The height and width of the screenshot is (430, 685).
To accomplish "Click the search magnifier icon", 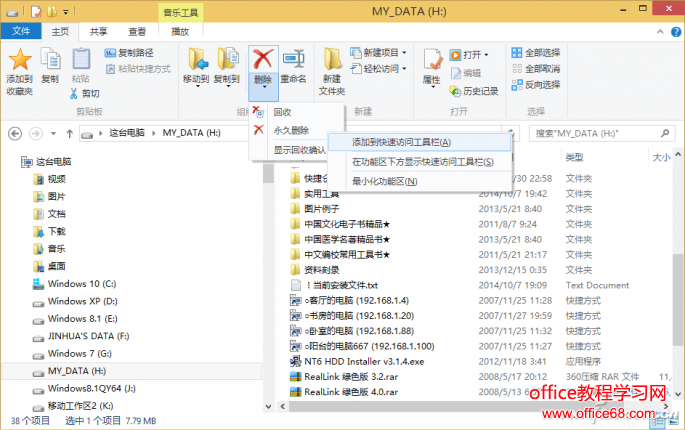I will pos(665,133).
